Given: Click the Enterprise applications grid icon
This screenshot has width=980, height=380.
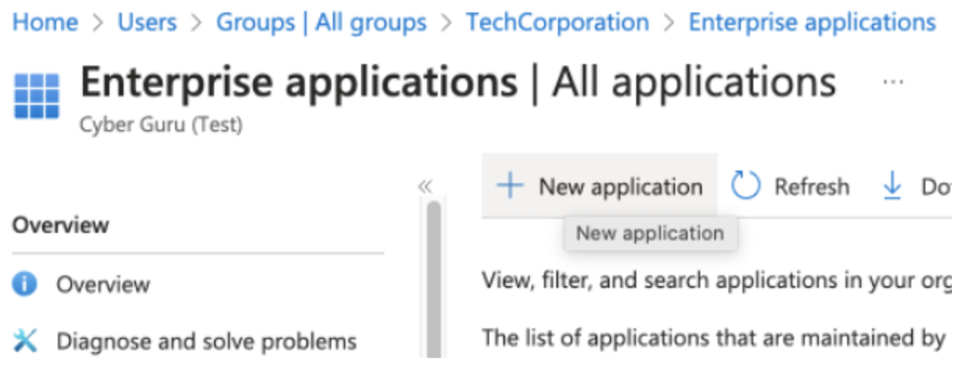Looking at the screenshot, I should 37,96.
